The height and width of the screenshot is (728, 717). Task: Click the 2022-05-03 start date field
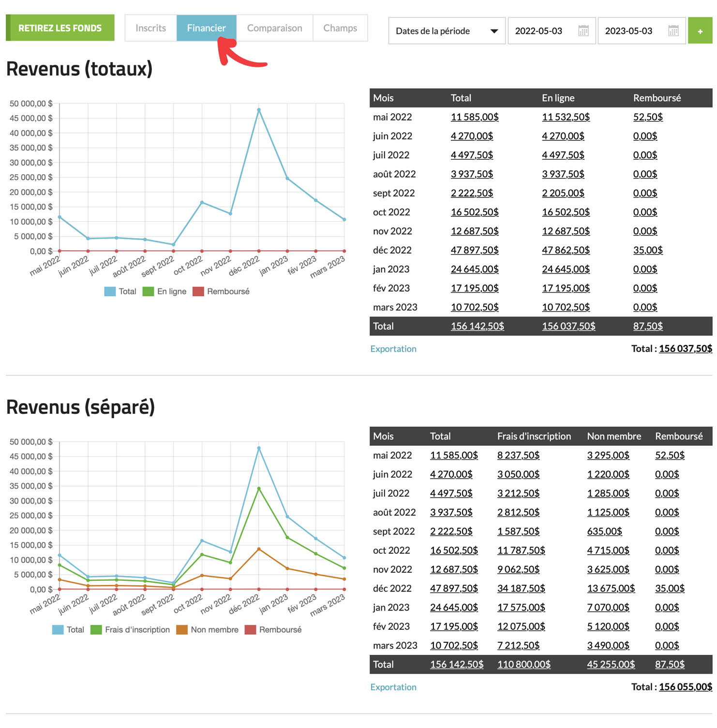coord(538,31)
